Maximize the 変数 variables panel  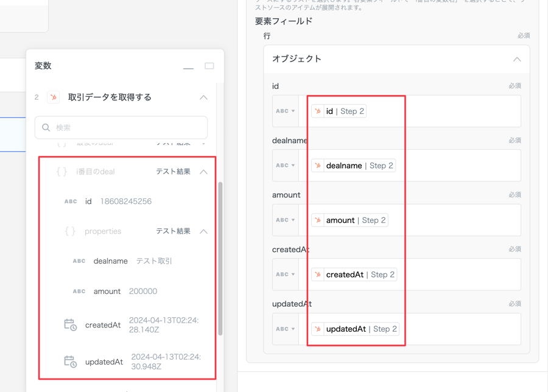209,66
